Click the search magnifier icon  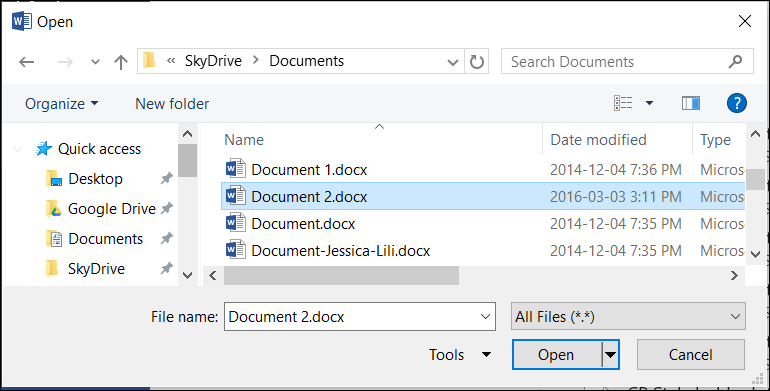click(x=735, y=61)
